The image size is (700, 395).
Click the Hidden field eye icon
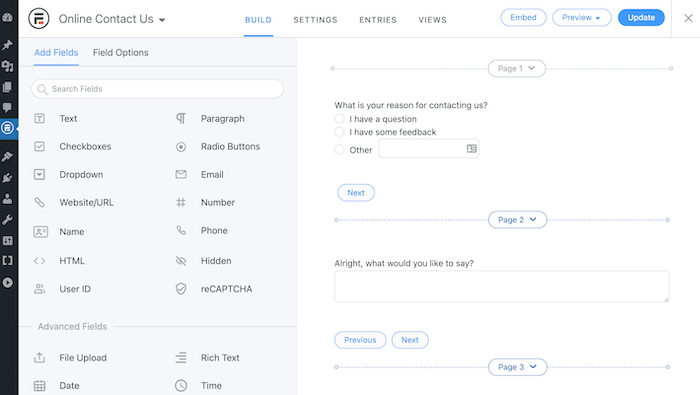pyautogui.click(x=181, y=261)
